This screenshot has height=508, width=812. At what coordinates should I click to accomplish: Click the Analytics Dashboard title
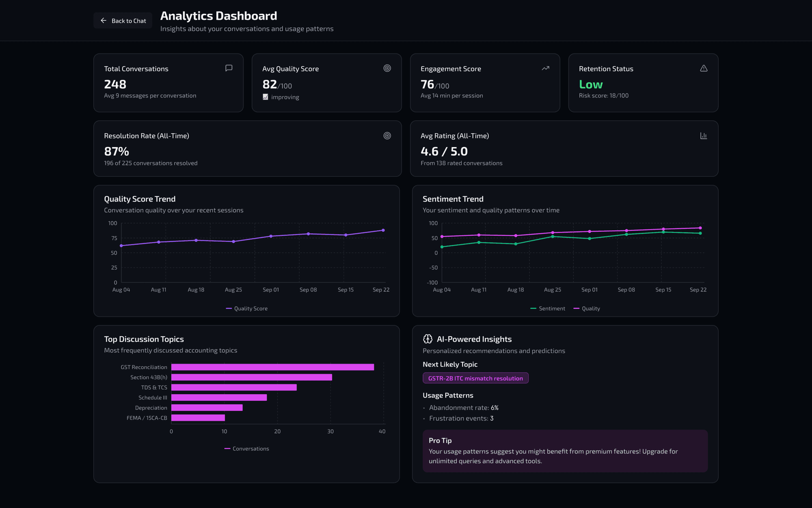click(x=219, y=15)
